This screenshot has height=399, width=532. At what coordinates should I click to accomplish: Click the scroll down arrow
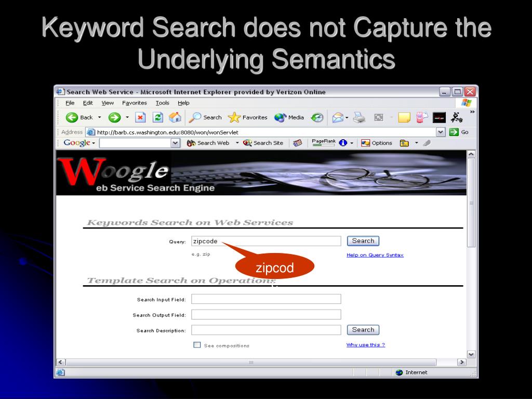(471, 354)
